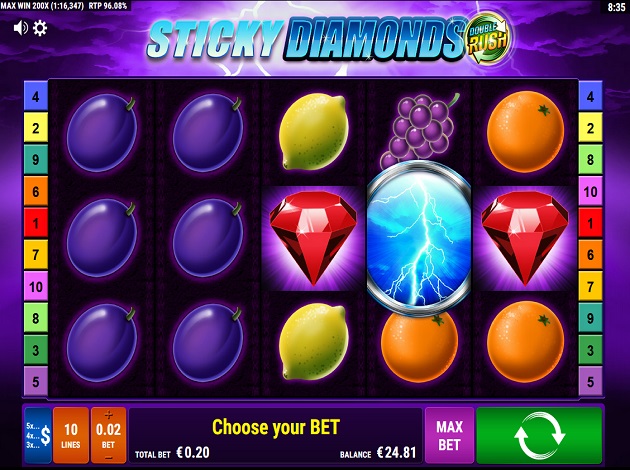The height and width of the screenshot is (470, 630).
Task: Click the red diamond on third reel
Action: click(313, 238)
